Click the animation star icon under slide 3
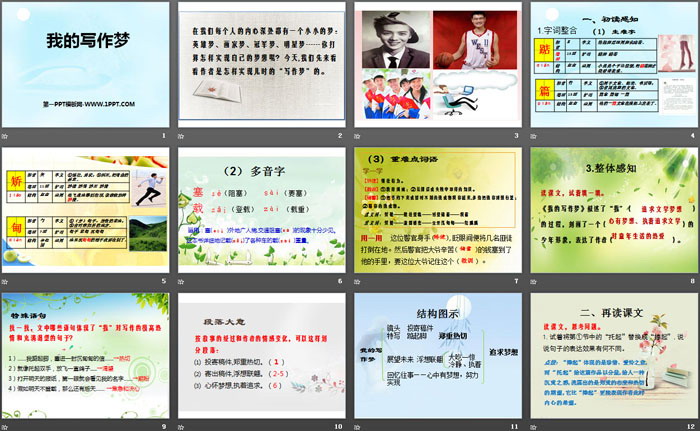 357,136
